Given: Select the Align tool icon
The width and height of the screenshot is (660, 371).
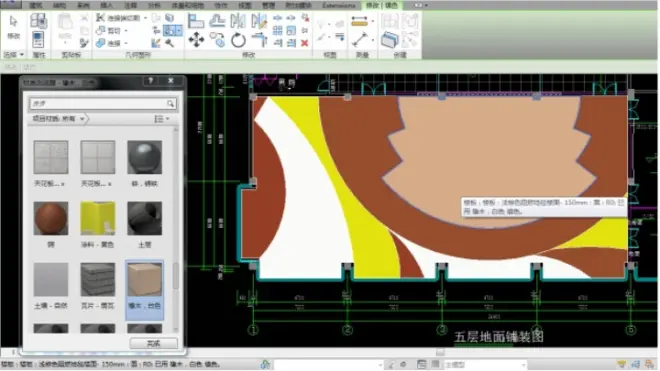Looking at the screenshot, I should [196, 20].
